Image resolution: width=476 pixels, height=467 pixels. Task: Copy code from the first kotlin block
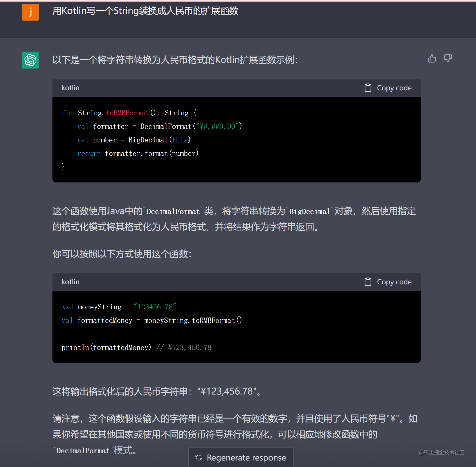tap(388, 88)
